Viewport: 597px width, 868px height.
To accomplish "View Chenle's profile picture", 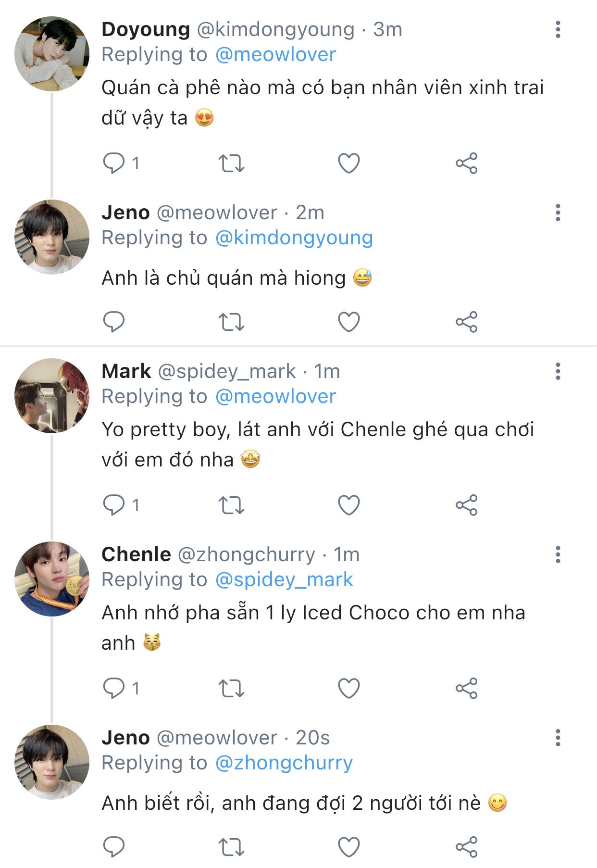I will pyautogui.click(x=52, y=579).
